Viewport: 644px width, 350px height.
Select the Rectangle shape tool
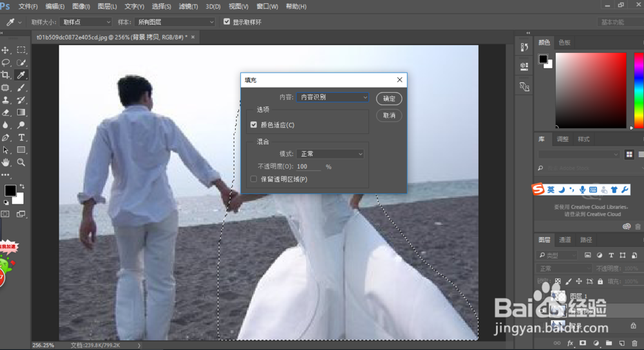(x=21, y=150)
